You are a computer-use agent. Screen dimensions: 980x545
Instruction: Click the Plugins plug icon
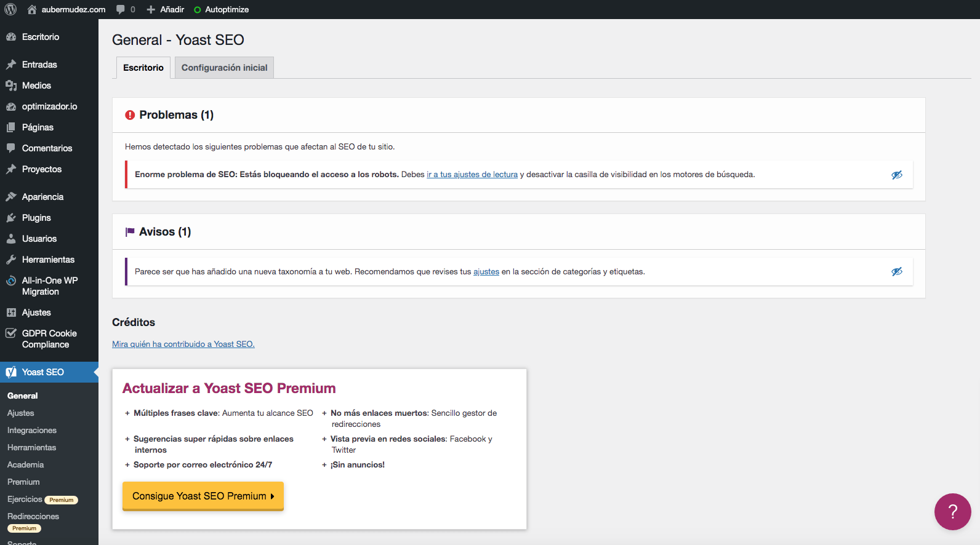point(11,218)
